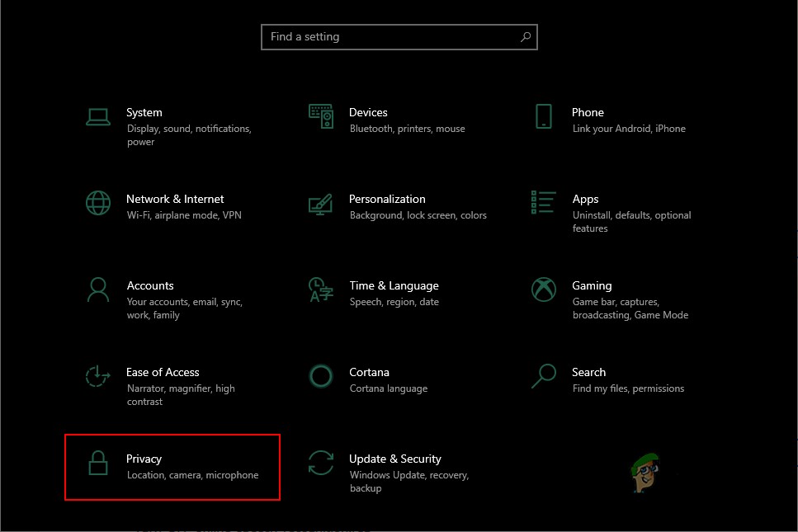Open Time & Language via clock icon
798x532 pixels.
(x=321, y=290)
